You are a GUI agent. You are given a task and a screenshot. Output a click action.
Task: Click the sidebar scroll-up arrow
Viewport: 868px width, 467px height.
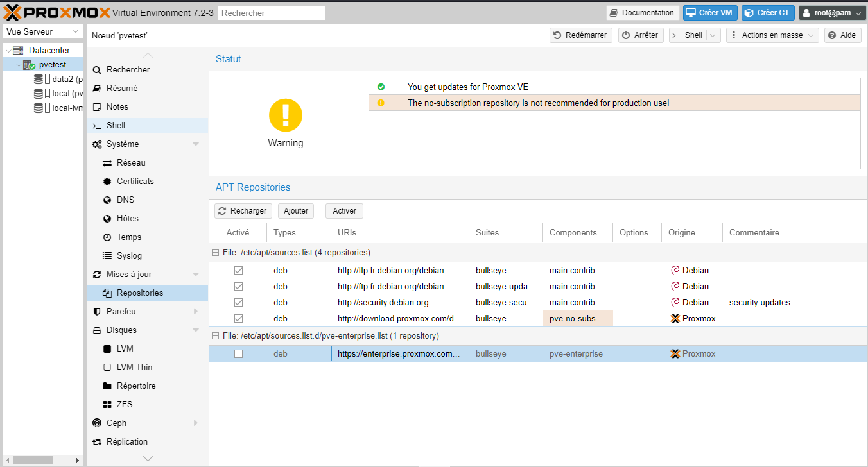point(148,55)
